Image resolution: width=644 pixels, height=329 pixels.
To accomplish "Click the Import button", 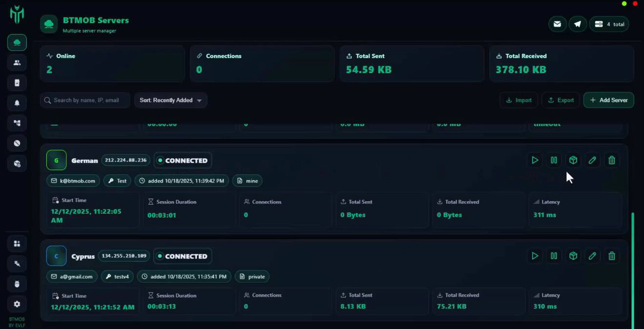I will click(x=519, y=100).
